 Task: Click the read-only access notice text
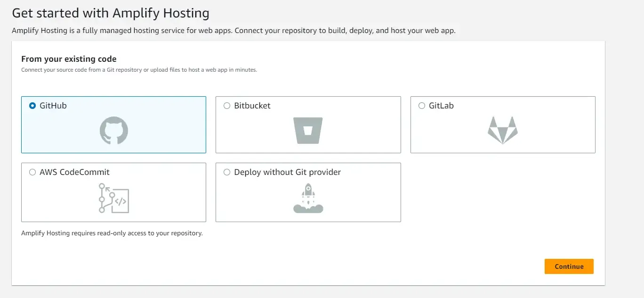(x=112, y=233)
